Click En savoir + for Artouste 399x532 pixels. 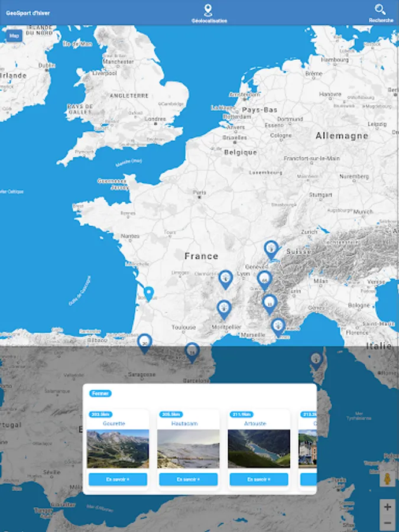pyautogui.click(x=259, y=479)
